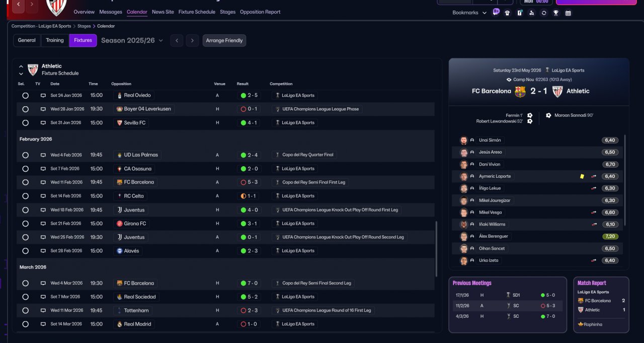The width and height of the screenshot is (644, 343).
Task: Open the Fixture Schedule tab
Action: click(x=197, y=12)
